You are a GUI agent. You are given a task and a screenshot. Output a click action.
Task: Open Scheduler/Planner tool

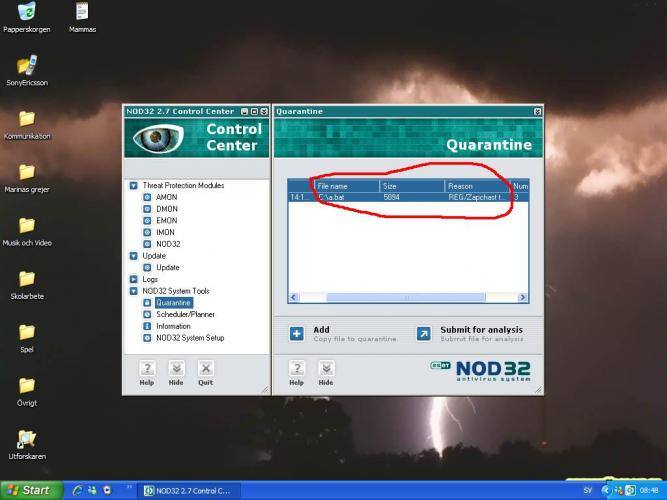click(184, 314)
